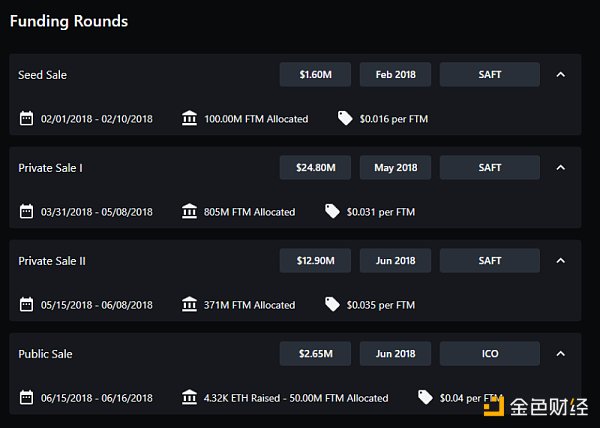
Task: Click calendar icon in Private Sale II row
Action: 27,305
